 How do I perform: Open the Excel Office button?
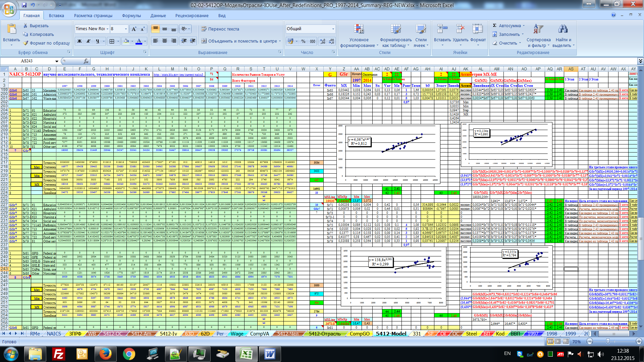point(9,9)
